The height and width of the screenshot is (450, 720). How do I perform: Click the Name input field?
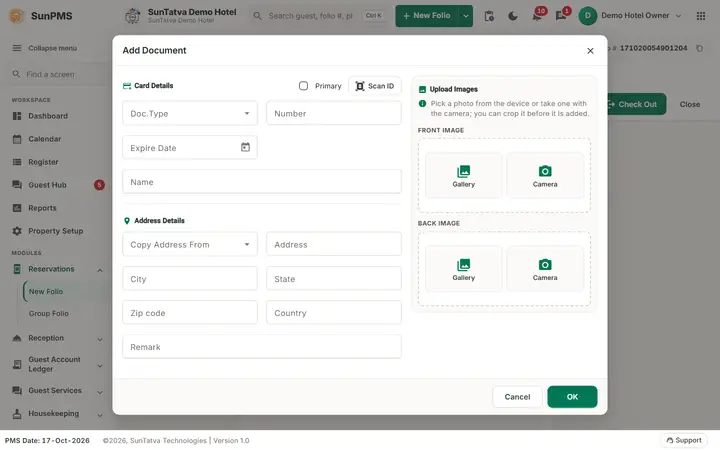pos(262,182)
